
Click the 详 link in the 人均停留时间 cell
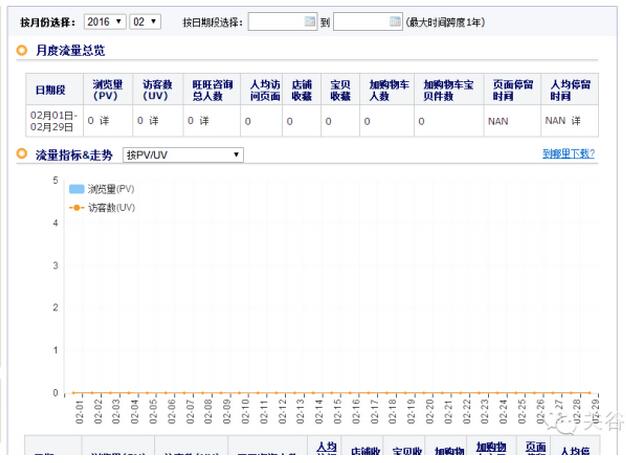coord(576,121)
